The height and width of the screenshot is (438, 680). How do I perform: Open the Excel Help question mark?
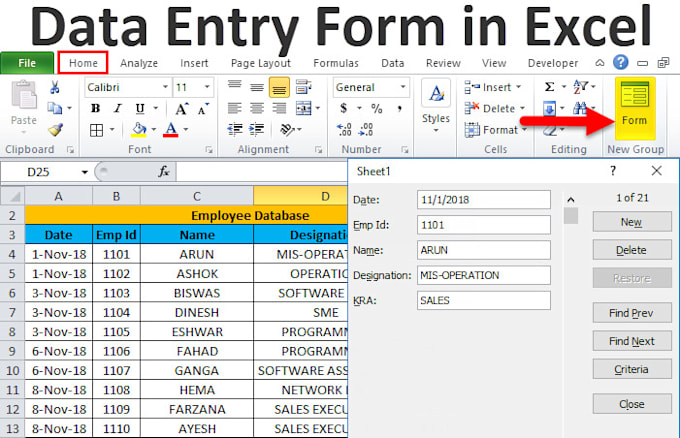(x=621, y=62)
